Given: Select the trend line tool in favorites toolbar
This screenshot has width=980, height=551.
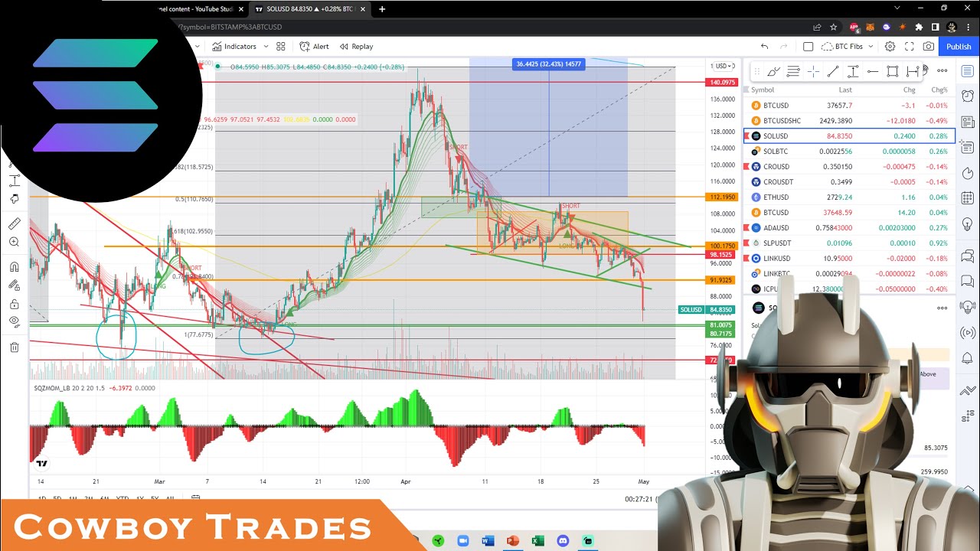Looking at the screenshot, I should (x=833, y=71).
